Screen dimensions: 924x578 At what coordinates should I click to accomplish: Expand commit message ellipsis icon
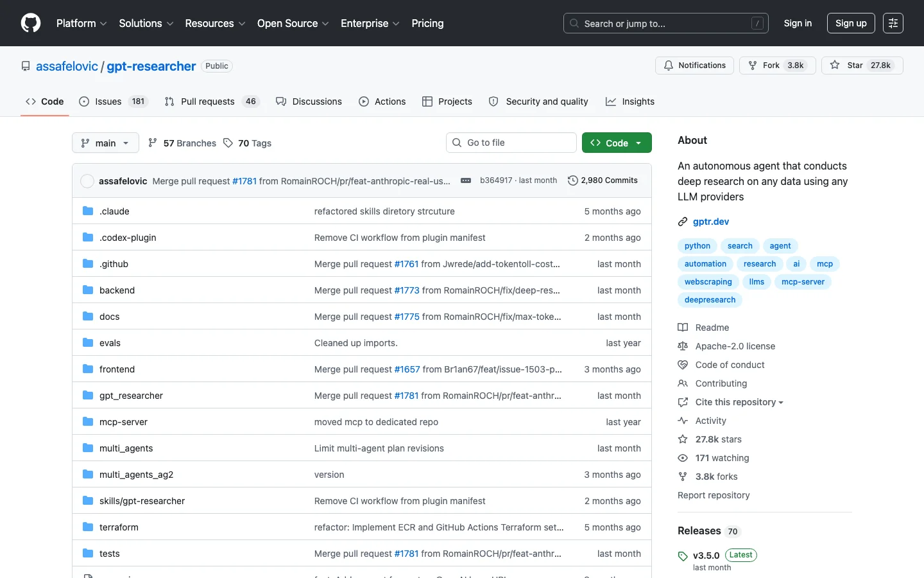pyautogui.click(x=466, y=180)
